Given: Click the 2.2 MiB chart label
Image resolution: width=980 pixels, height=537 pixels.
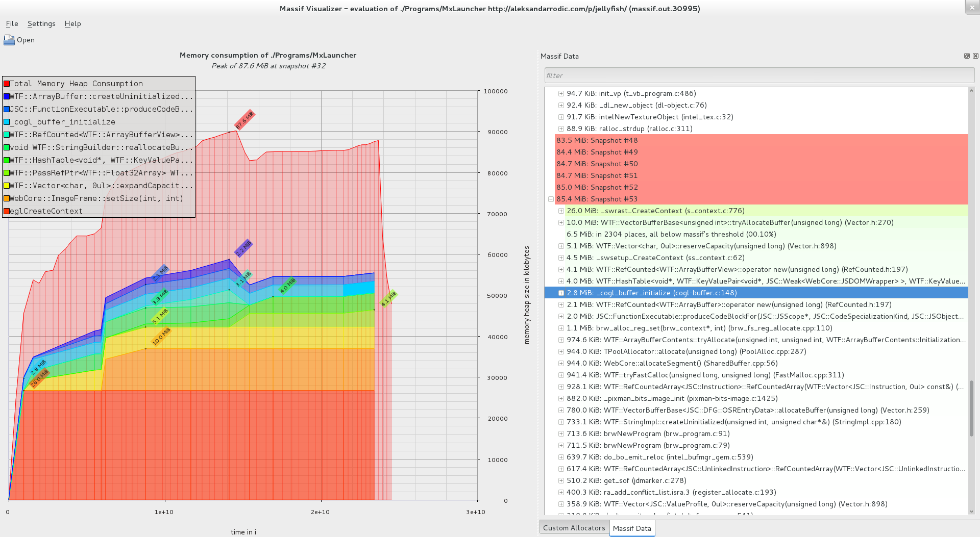Looking at the screenshot, I should [x=243, y=248].
